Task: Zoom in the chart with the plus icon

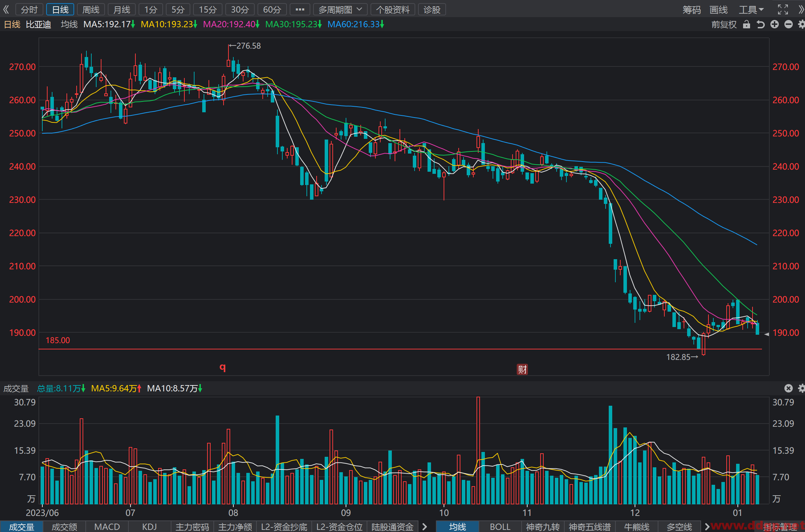Action: coord(775,24)
